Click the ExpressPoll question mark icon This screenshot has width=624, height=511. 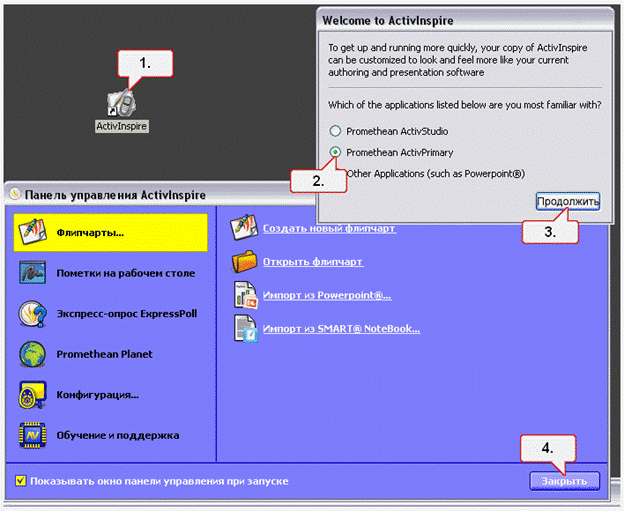[32, 314]
